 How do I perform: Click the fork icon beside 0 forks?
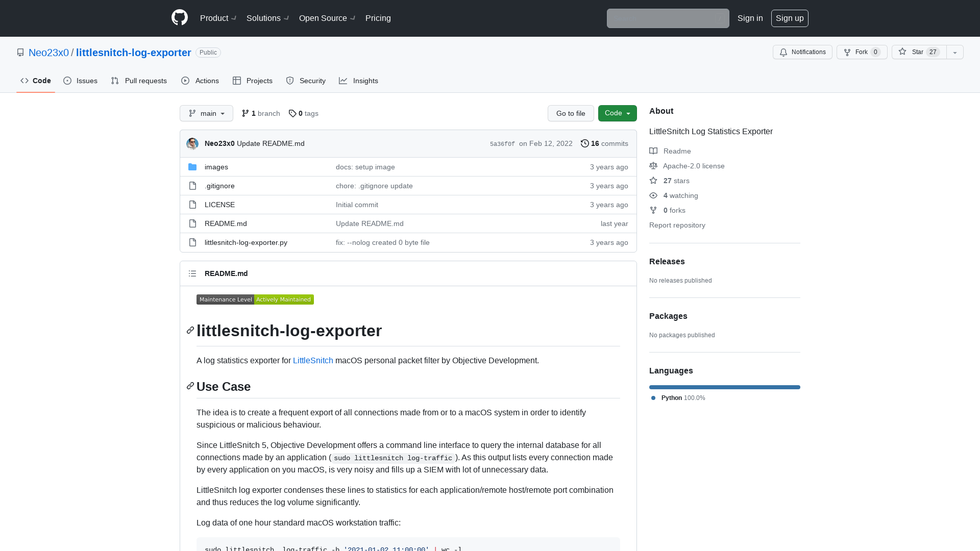click(x=653, y=210)
